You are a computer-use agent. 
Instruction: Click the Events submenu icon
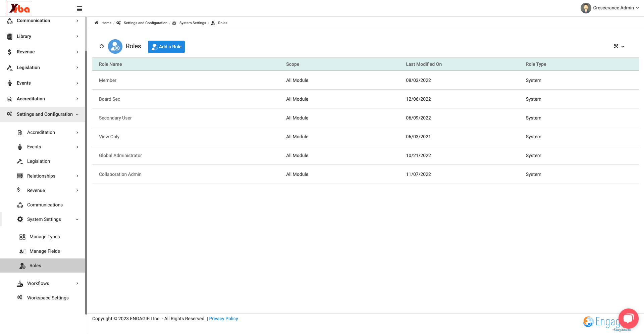20,147
